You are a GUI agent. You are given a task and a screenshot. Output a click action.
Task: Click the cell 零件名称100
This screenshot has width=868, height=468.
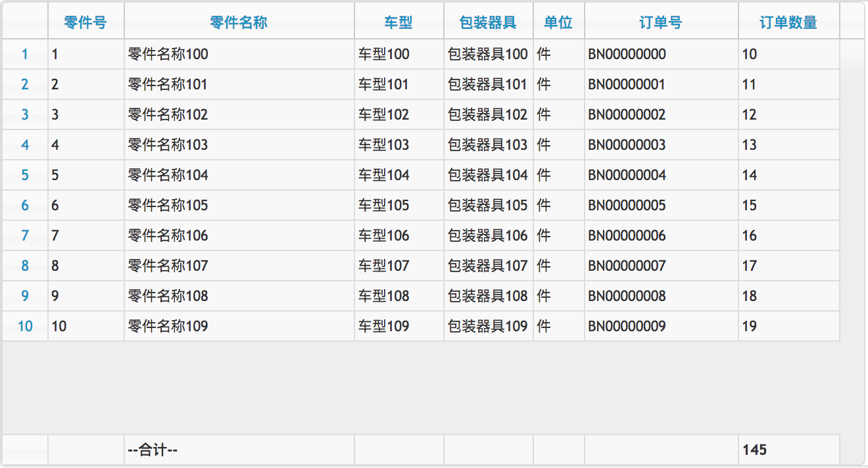(239, 55)
